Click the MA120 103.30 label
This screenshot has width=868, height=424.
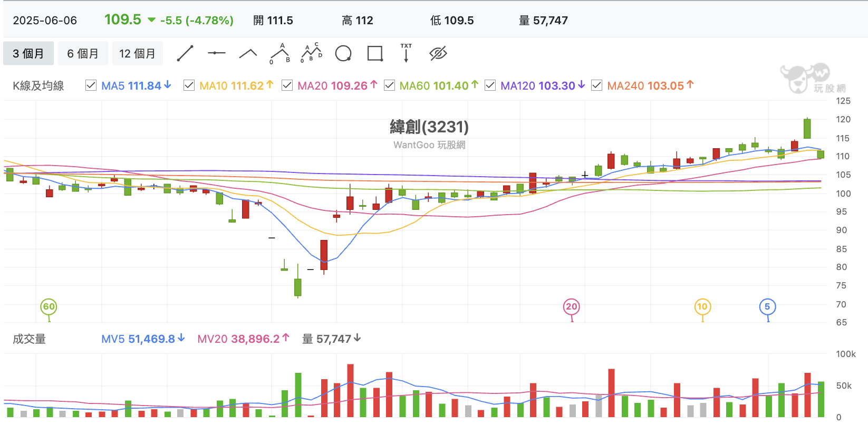point(543,85)
